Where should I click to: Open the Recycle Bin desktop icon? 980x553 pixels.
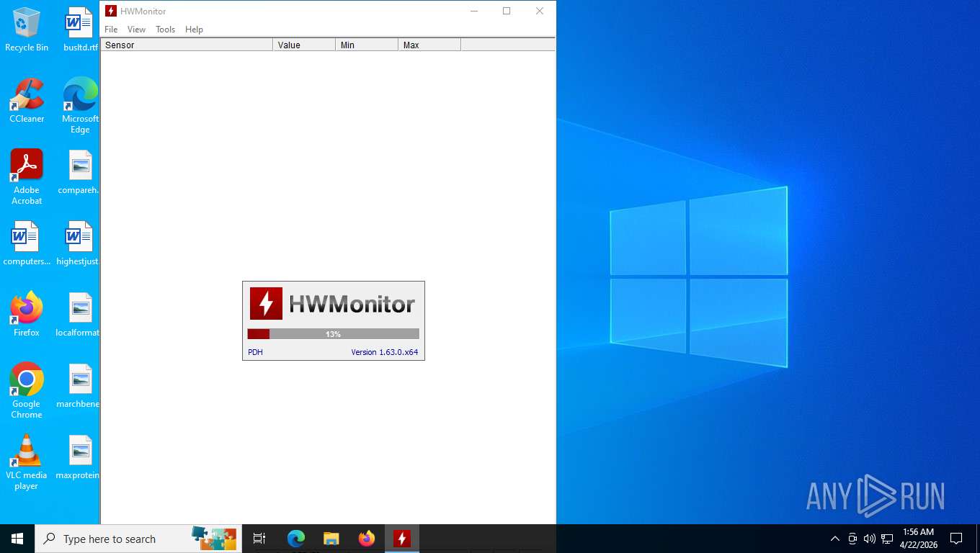(27, 30)
